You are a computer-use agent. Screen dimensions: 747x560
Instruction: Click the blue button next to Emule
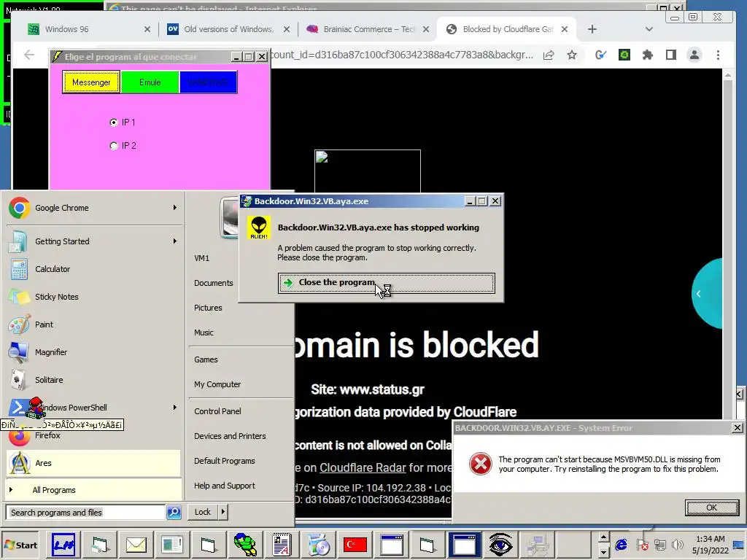pos(208,82)
